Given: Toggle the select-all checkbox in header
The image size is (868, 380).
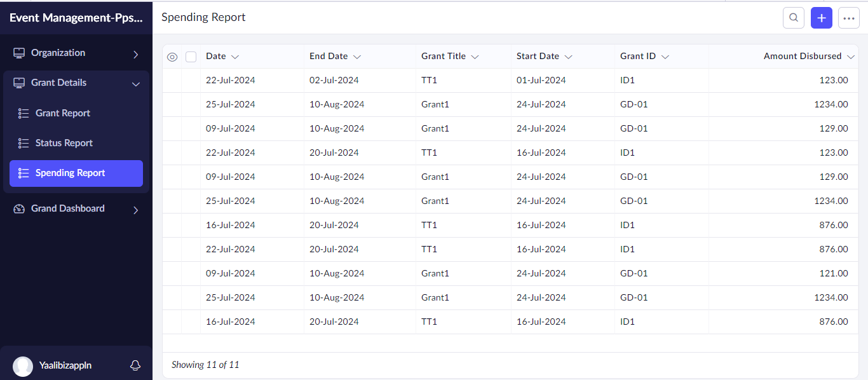Looking at the screenshot, I should [191, 57].
